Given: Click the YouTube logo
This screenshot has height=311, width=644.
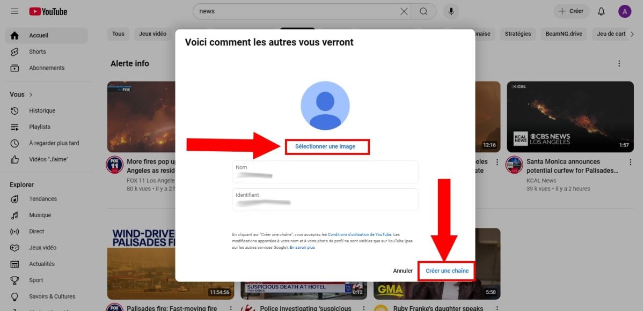Looking at the screenshot, I should (48, 11).
